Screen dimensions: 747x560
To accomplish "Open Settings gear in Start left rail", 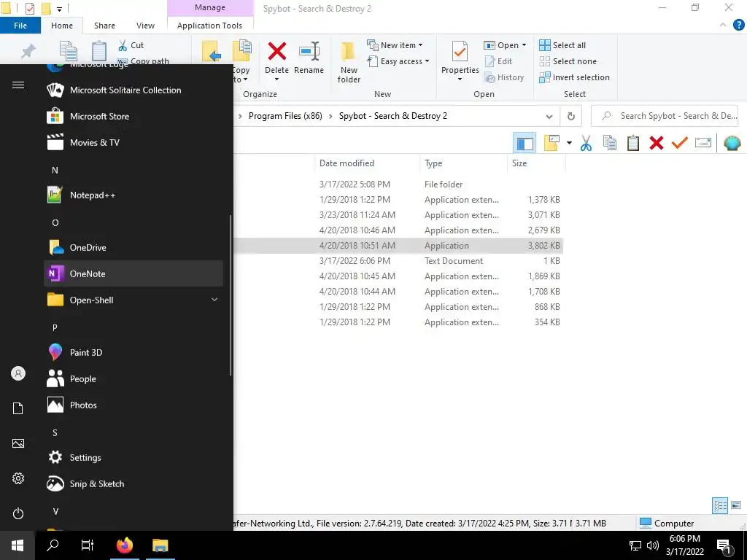I will tap(18, 478).
